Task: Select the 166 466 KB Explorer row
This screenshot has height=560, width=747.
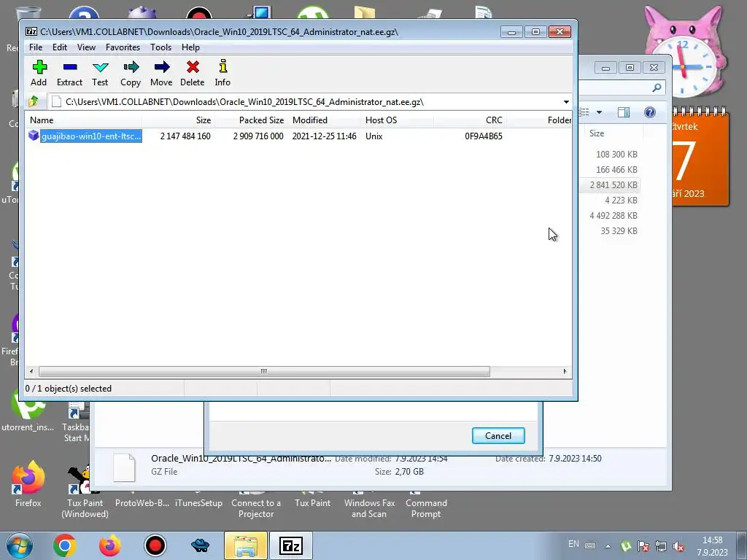Action: (616, 169)
